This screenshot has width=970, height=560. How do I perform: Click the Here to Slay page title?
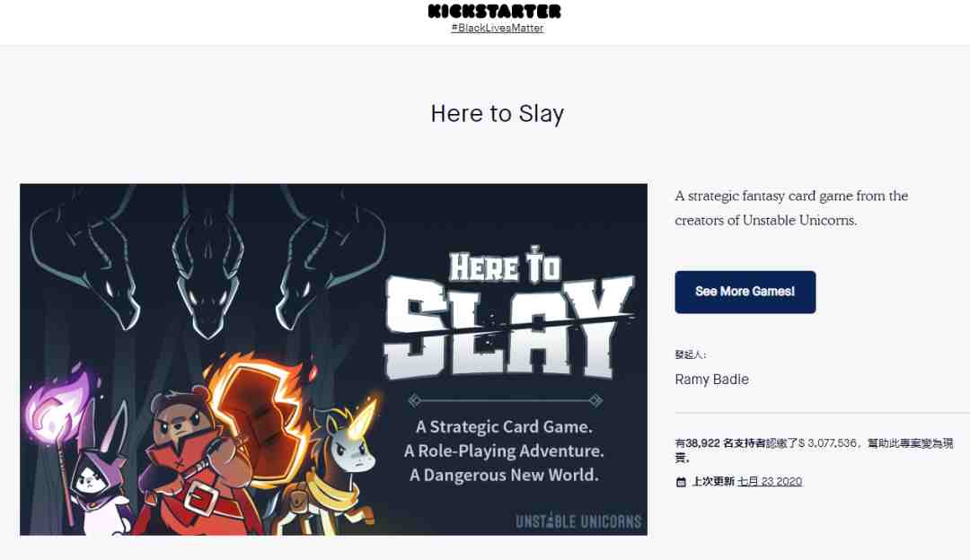click(x=498, y=114)
